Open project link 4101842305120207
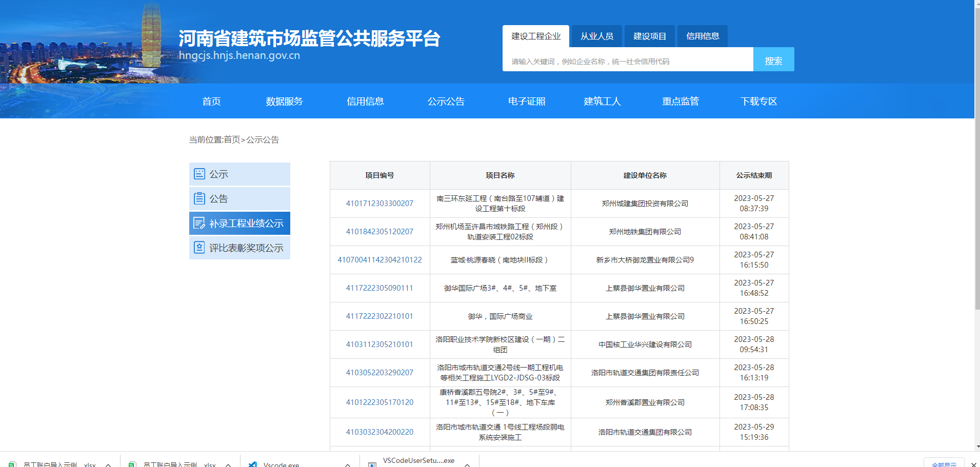Image resolution: width=980 pixels, height=467 pixels. [379, 232]
